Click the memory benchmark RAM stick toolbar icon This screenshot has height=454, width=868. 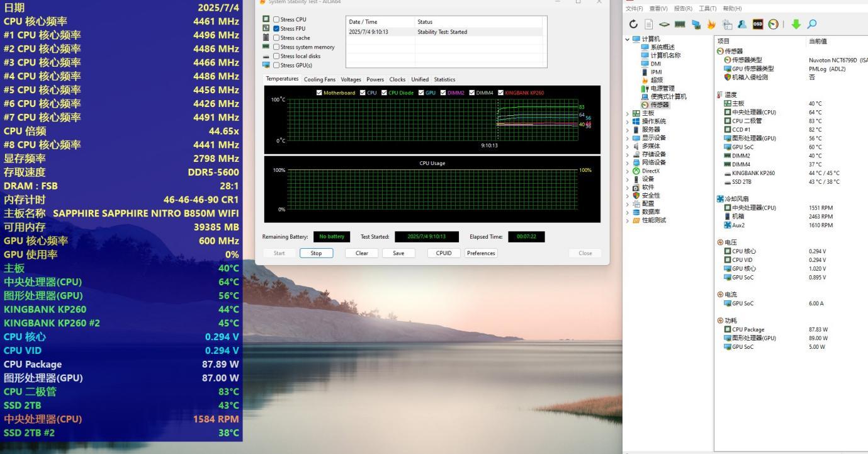pyautogui.click(x=680, y=25)
